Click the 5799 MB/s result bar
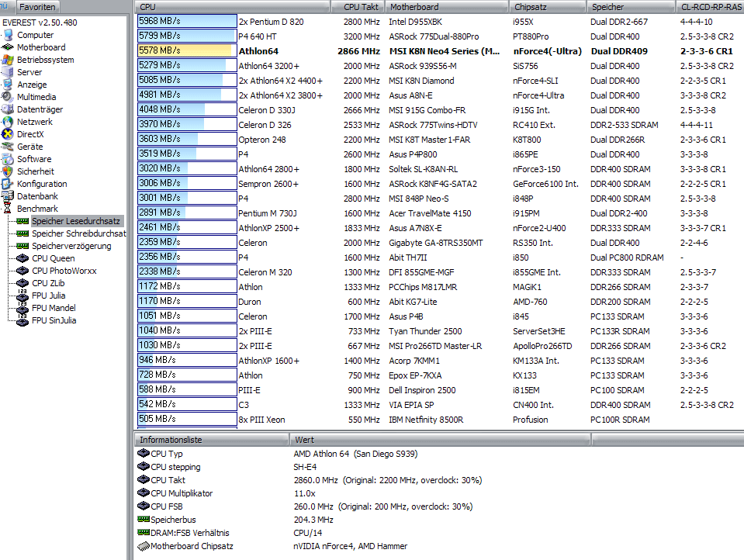This screenshot has height=560, width=744. [187, 36]
